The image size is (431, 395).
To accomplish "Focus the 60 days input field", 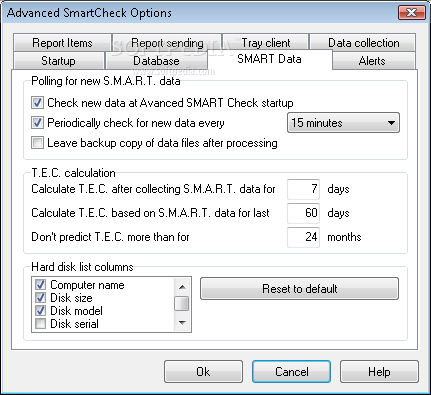I will (x=303, y=213).
